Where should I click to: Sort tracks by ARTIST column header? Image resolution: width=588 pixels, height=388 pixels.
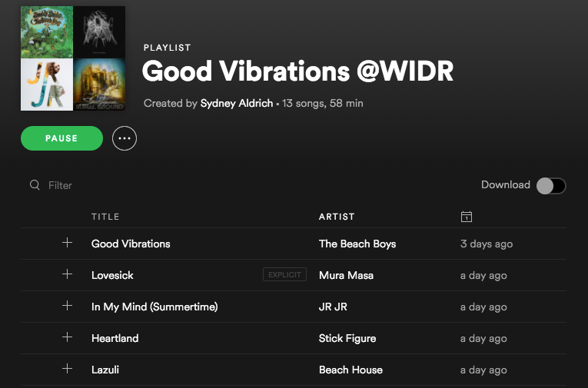pyautogui.click(x=337, y=217)
